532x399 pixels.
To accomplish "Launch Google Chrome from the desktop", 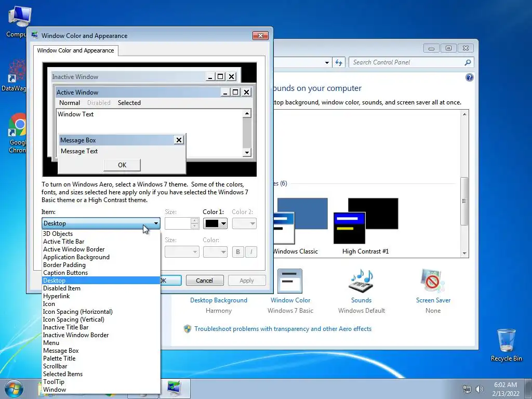I will tap(17, 125).
